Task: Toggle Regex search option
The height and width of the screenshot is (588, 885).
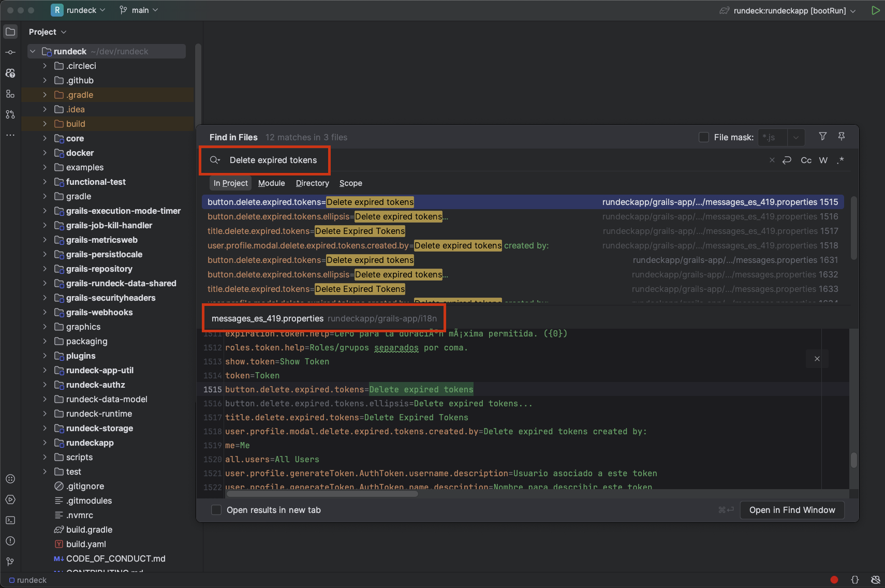Action: [841, 160]
